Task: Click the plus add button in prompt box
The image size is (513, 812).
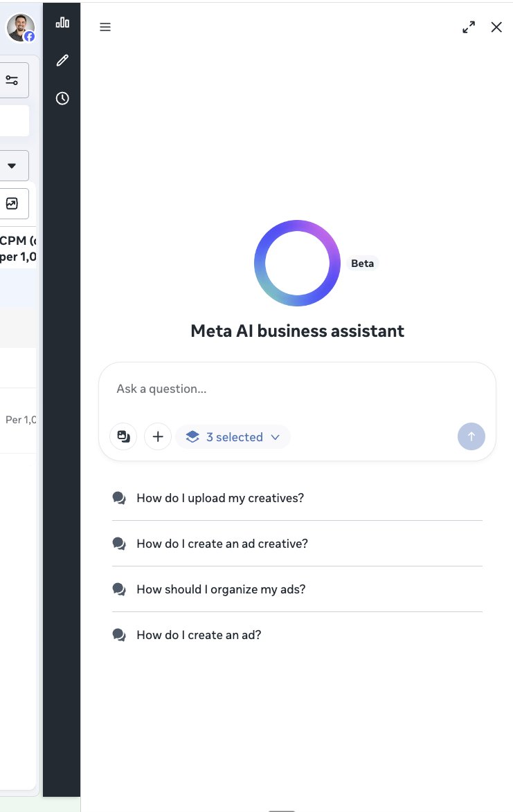Action: tap(158, 436)
